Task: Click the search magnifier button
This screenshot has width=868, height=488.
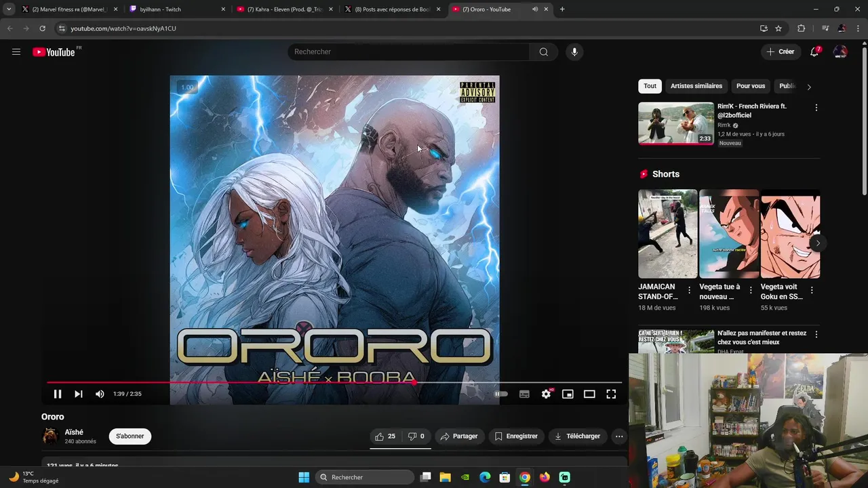Action: tap(543, 52)
